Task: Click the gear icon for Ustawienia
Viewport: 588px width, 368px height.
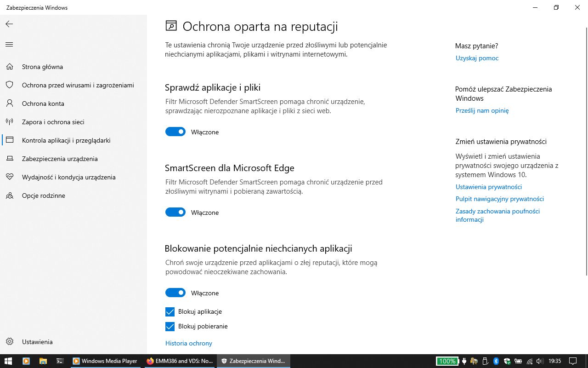Action: point(9,342)
